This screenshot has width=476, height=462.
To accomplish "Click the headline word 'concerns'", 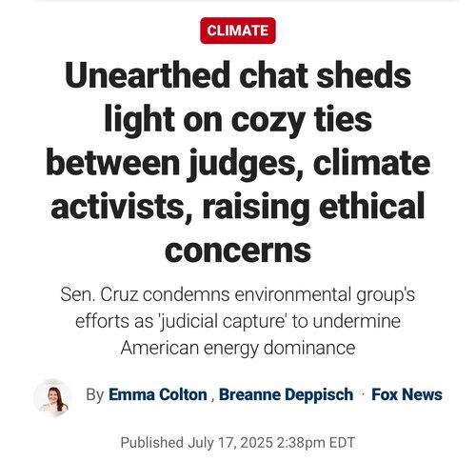I will coord(238,251).
